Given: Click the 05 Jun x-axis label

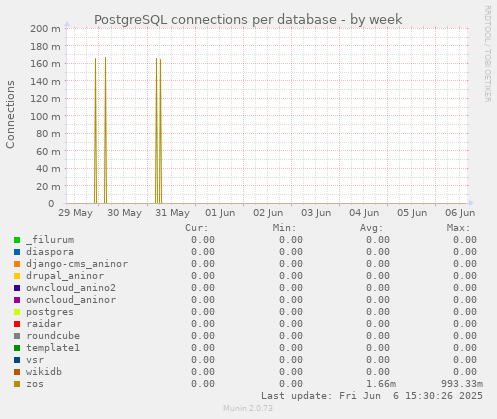Looking at the screenshot, I should pos(412,213).
